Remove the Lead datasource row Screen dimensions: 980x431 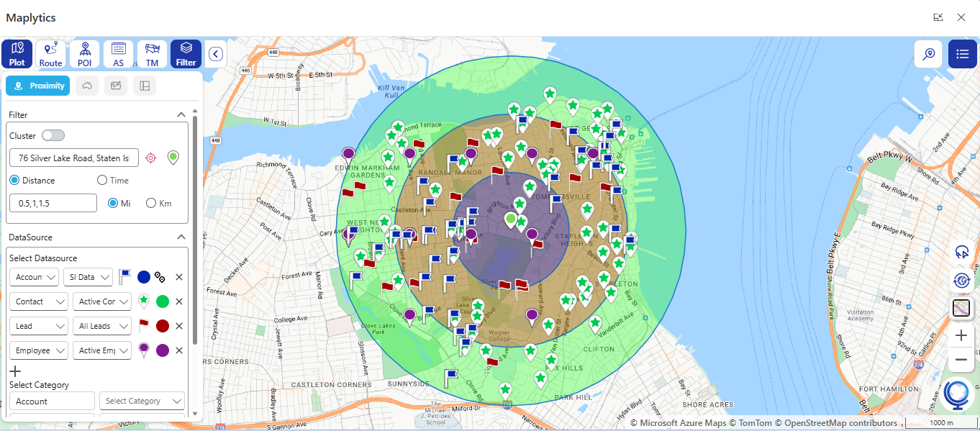pos(179,326)
